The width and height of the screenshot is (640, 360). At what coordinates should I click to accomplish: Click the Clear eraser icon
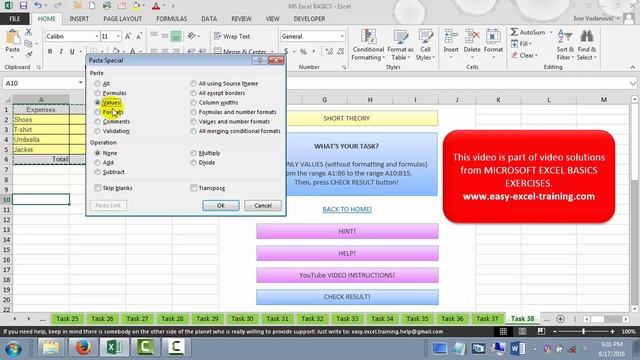514,55
